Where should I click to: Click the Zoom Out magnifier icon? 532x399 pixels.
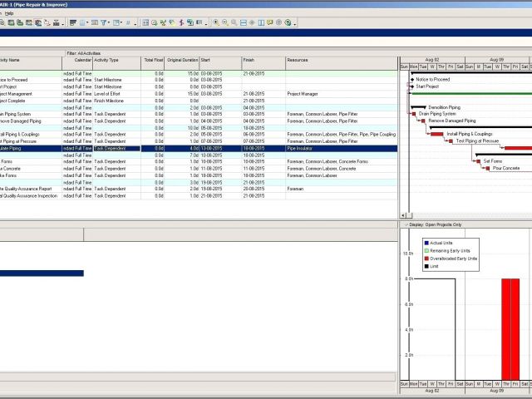pos(226,23)
